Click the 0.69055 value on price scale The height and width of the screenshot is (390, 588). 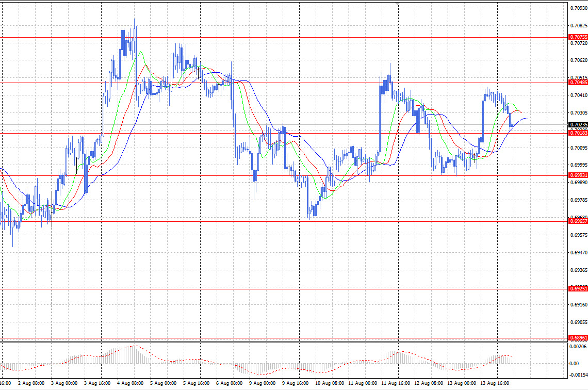pyautogui.click(x=579, y=322)
